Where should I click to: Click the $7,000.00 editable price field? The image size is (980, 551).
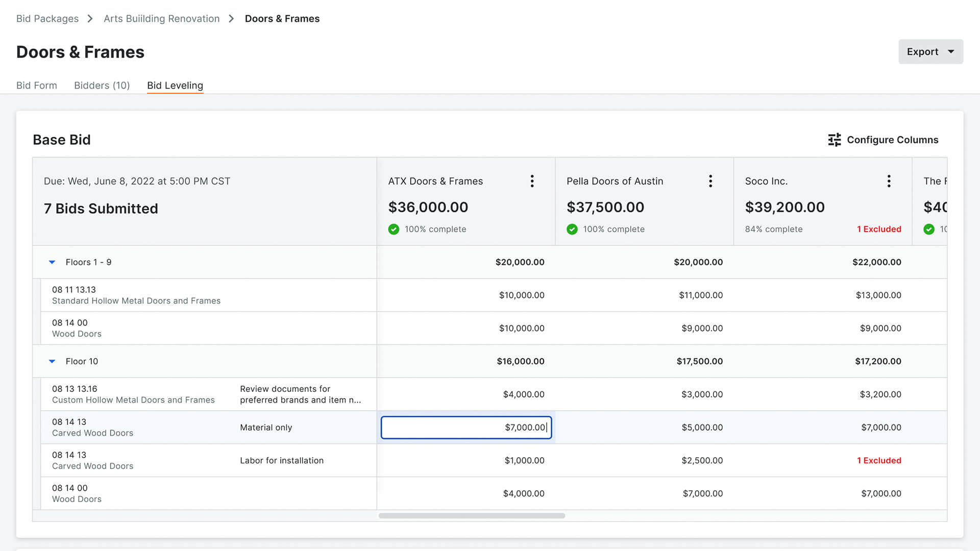click(466, 428)
